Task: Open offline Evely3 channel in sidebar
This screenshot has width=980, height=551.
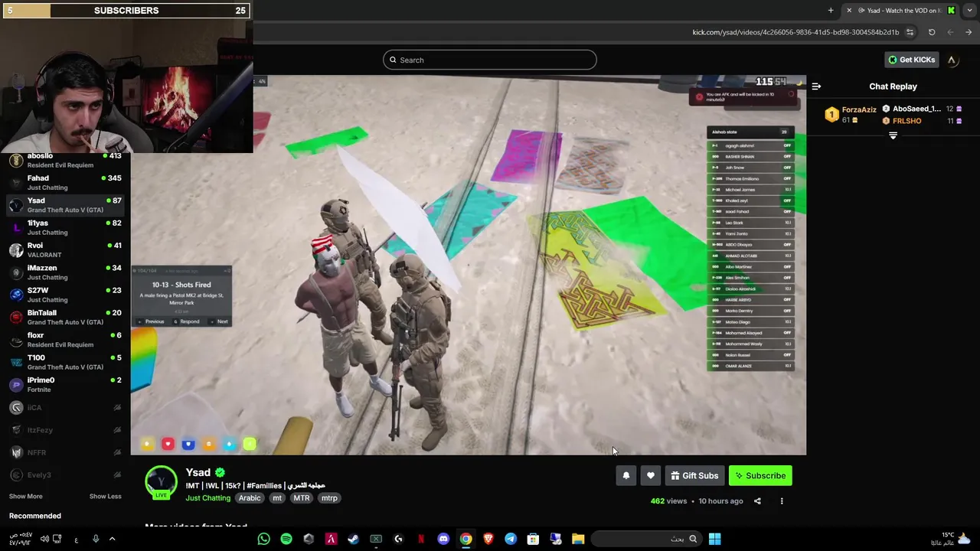Action: coord(65,475)
